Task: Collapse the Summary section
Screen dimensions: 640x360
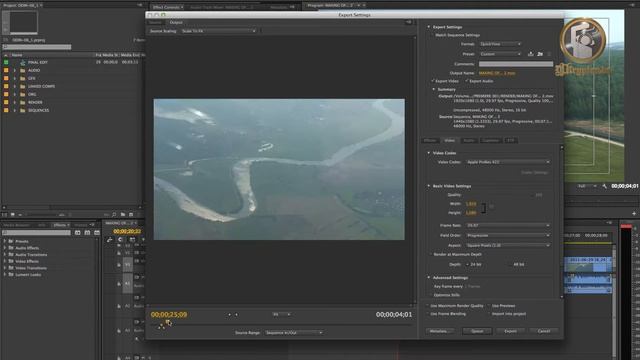Action: [433, 89]
